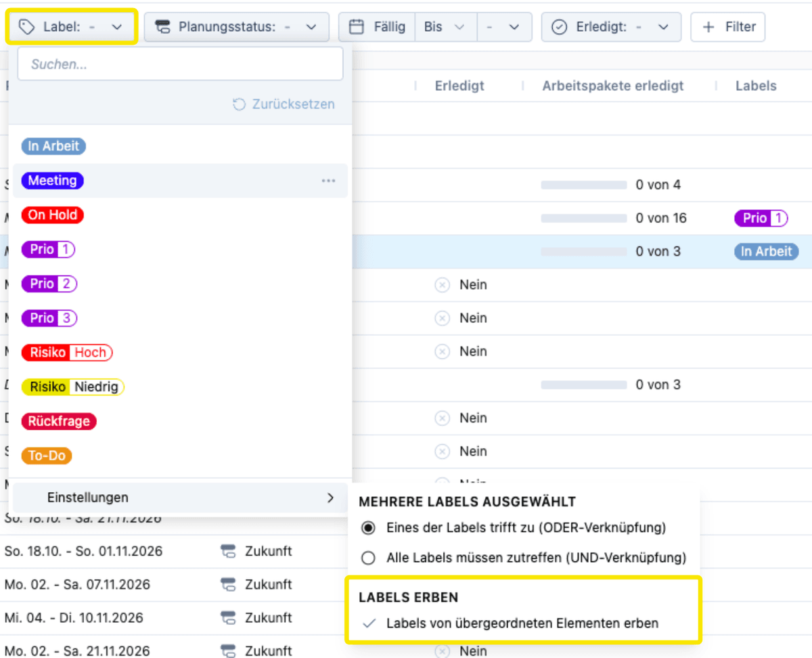Viewport: 812px width, 658px height.
Task: Click the MEHRERE LABELS AUSGEWÄHLT heading
Action: point(467,502)
